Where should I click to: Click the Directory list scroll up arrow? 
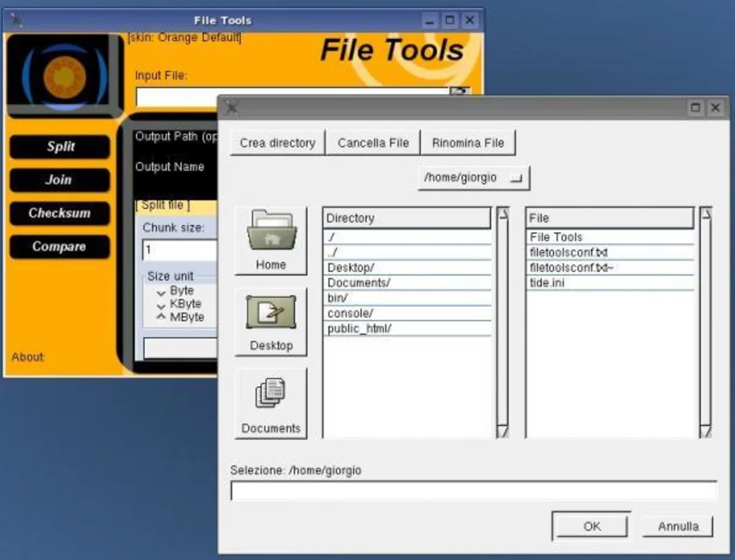pyautogui.click(x=503, y=214)
